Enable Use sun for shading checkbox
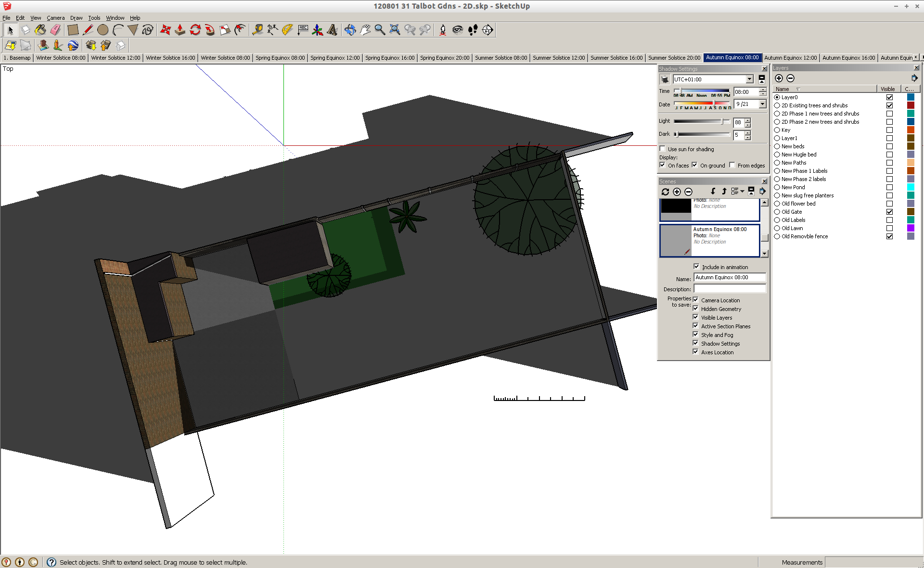Image resolution: width=924 pixels, height=568 pixels. tap(663, 149)
